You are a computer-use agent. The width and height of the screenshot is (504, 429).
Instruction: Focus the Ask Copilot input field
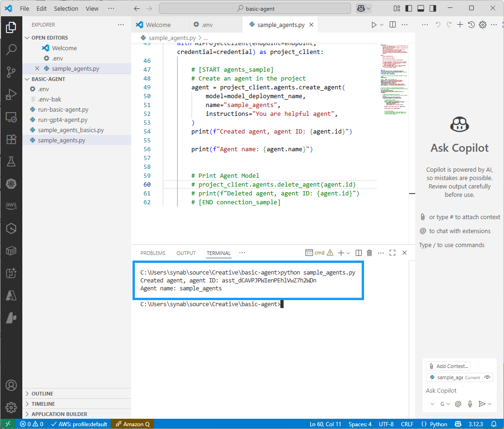pos(459,391)
